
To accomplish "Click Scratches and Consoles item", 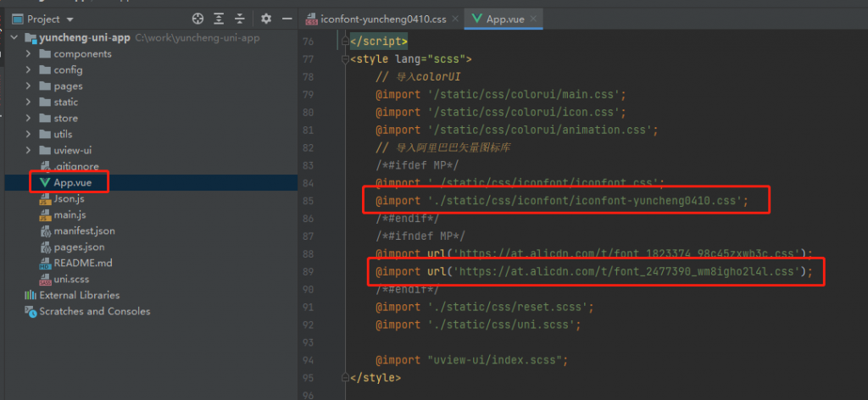I will point(94,311).
